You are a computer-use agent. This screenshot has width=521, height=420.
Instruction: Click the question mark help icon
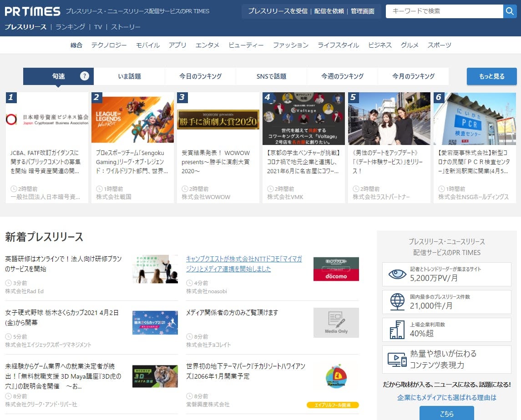click(x=85, y=76)
